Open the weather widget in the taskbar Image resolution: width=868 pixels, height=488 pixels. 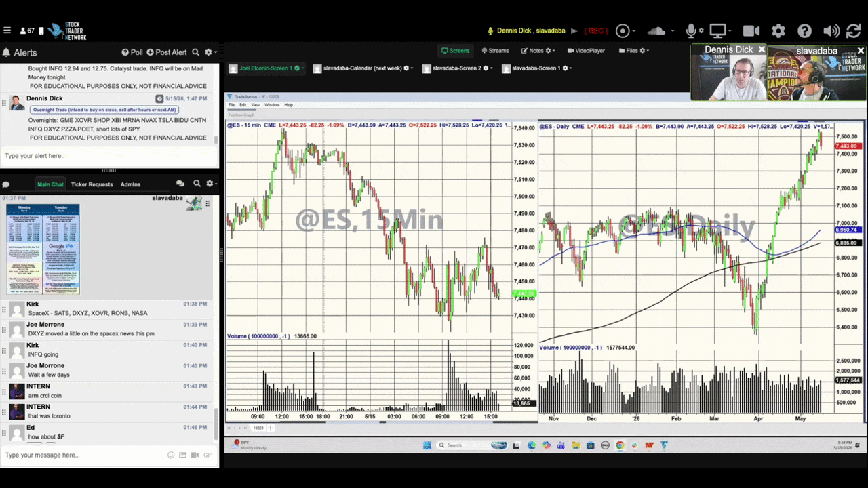(x=248, y=445)
